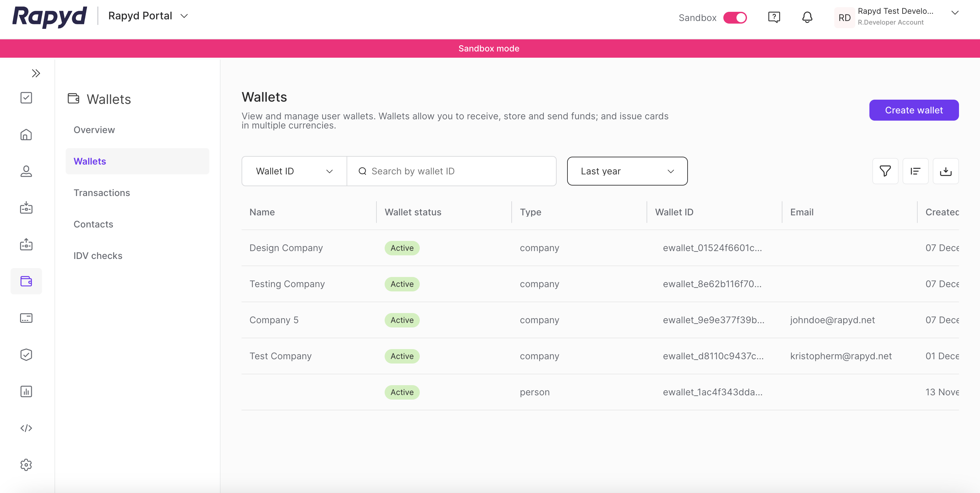Open the notification bell

(x=807, y=17)
